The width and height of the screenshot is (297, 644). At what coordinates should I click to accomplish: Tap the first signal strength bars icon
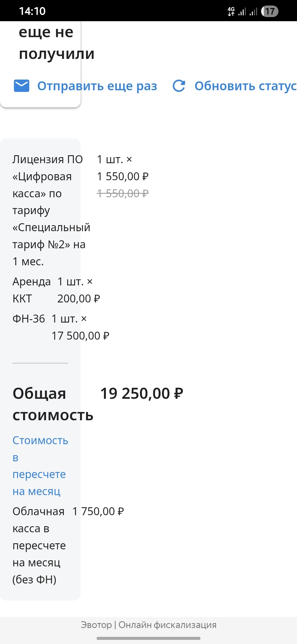click(x=242, y=12)
